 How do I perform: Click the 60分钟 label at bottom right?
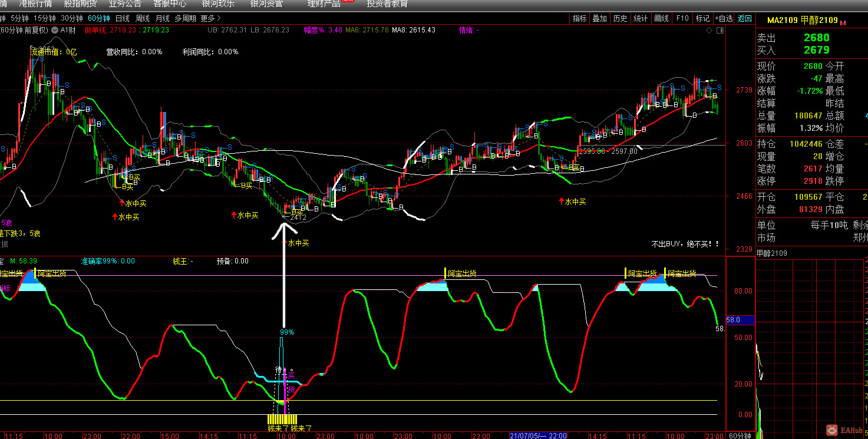[x=740, y=436]
